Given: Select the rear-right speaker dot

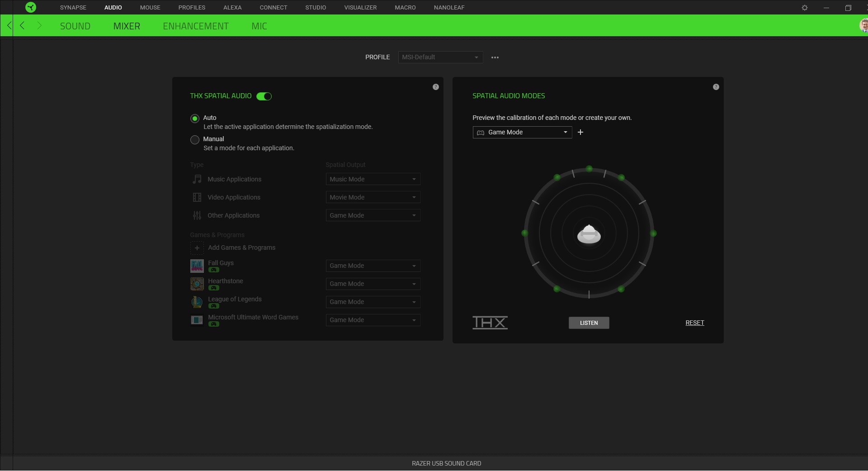Looking at the screenshot, I should [x=621, y=289].
